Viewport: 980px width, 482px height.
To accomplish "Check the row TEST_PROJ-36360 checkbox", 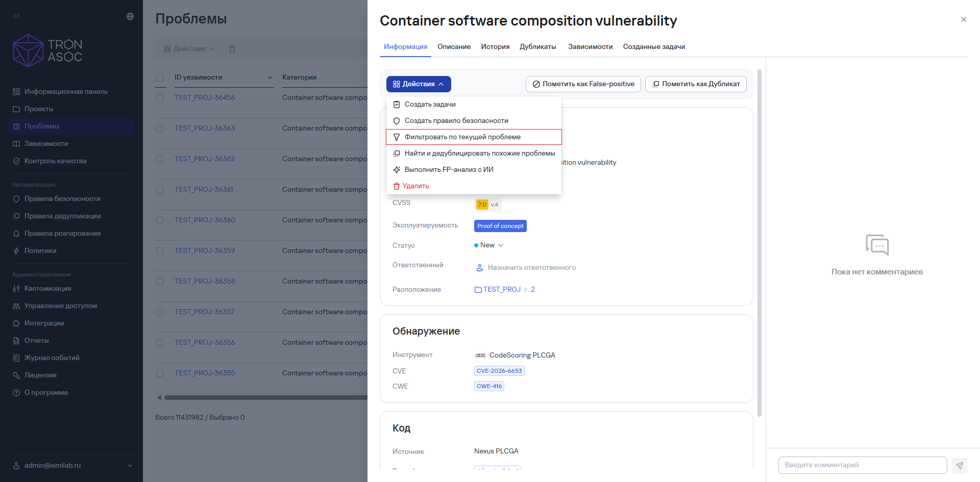I will 160,220.
